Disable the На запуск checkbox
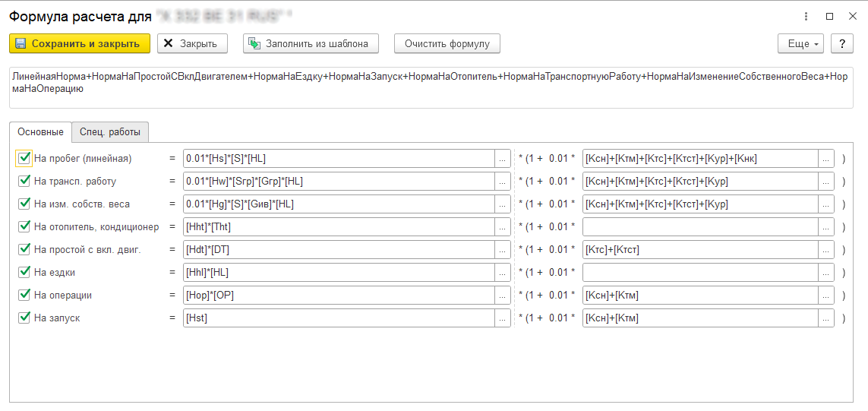Image resolution: width=868 pixels, height=411 pixels. click(24, 318)
